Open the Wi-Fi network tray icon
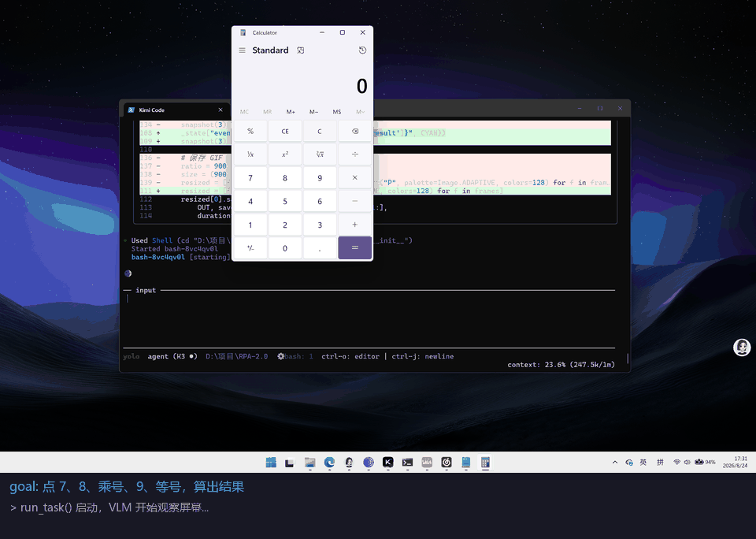 point(677,462)
